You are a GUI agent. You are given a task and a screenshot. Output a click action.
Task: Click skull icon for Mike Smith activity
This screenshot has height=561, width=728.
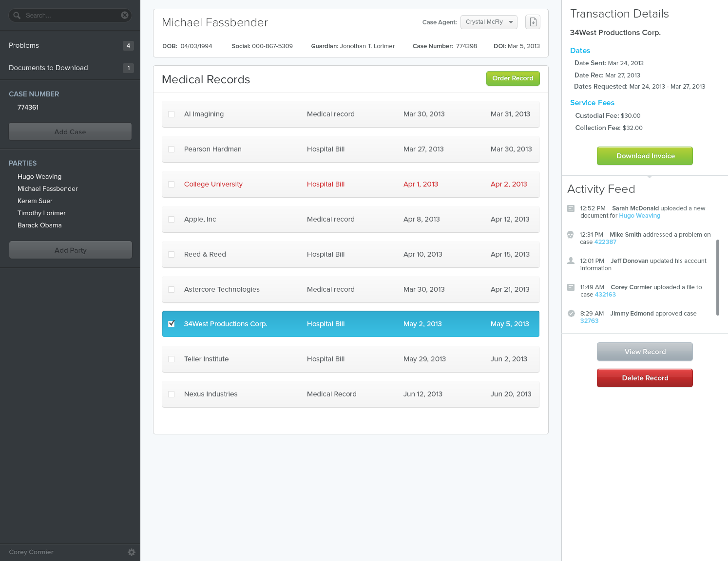tap(571, 235)
